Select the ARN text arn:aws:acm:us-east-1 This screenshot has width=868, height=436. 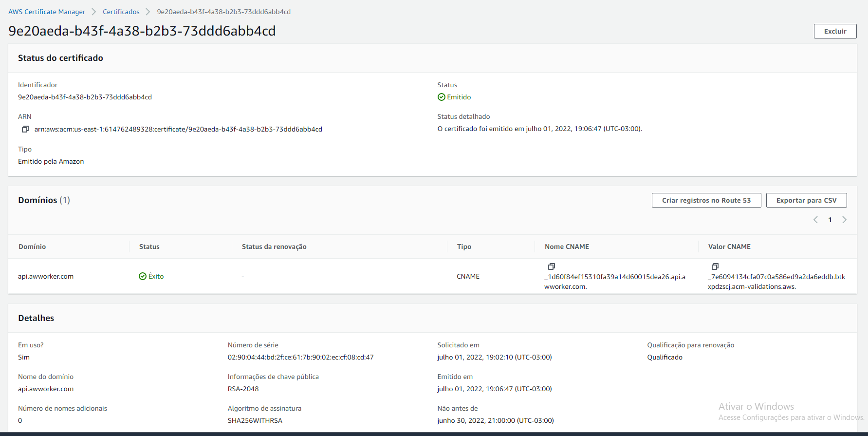pos(178,129)
